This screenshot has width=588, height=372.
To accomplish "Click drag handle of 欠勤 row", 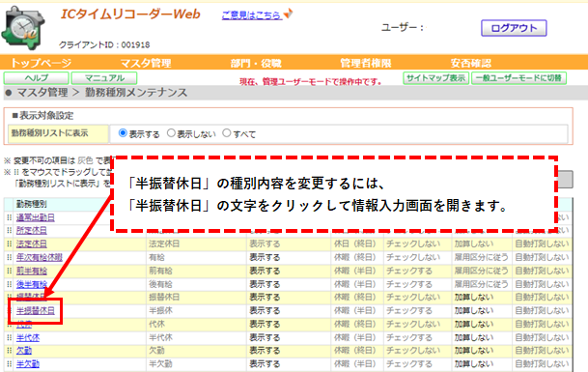I will point(9,350).
